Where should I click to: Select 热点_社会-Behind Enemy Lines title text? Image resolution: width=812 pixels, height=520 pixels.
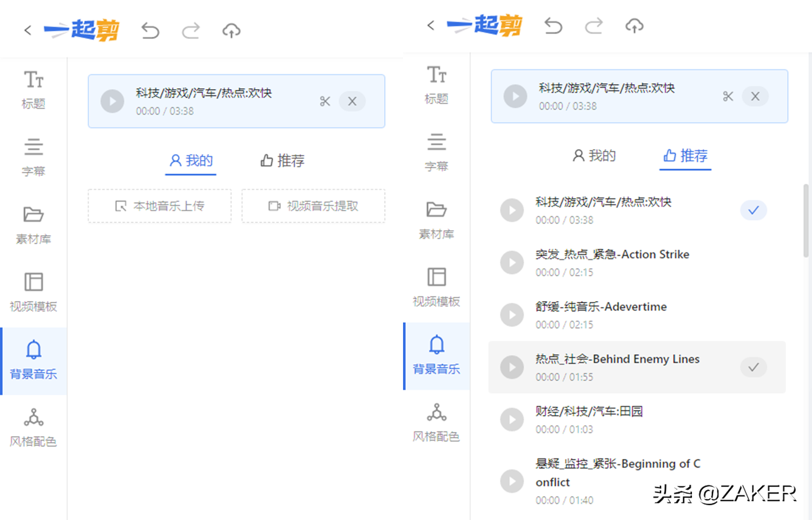(x=617, y=359)
